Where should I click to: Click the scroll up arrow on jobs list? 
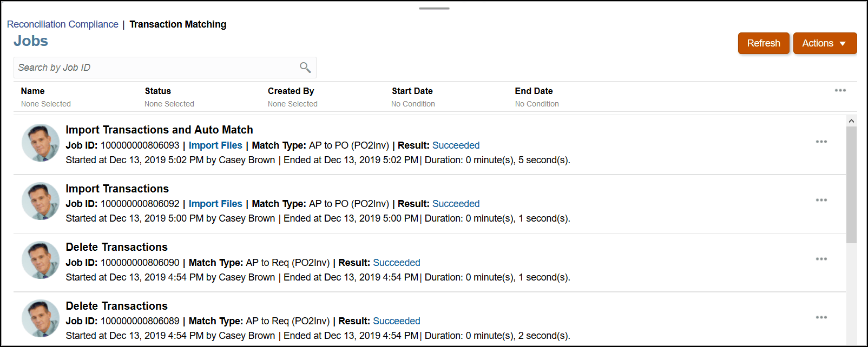click(x=851, y=121)
